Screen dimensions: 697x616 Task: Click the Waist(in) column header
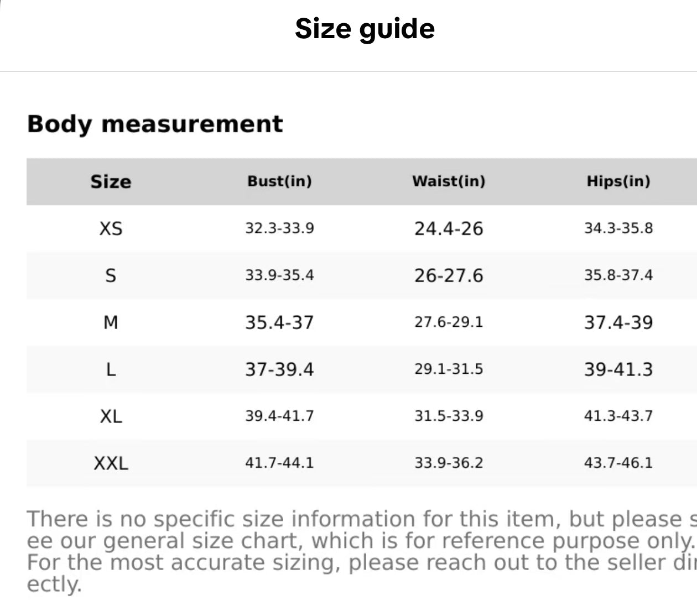point(449,181)
